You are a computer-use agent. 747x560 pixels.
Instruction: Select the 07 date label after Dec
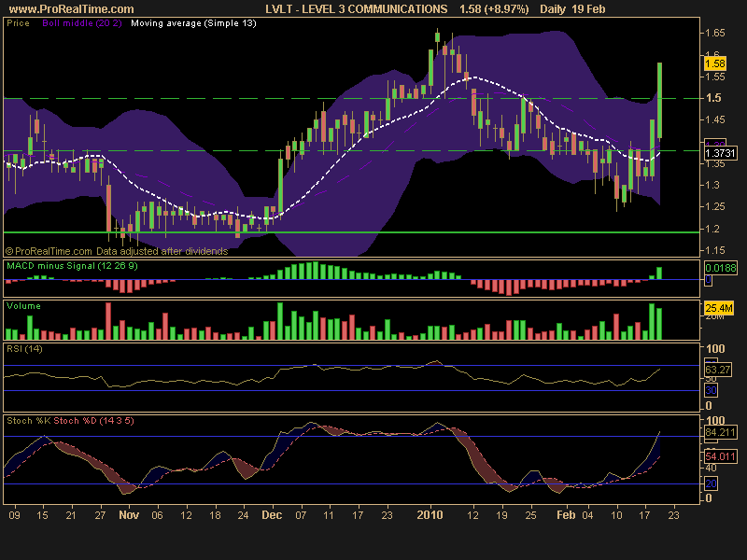[x=301, y=515]
